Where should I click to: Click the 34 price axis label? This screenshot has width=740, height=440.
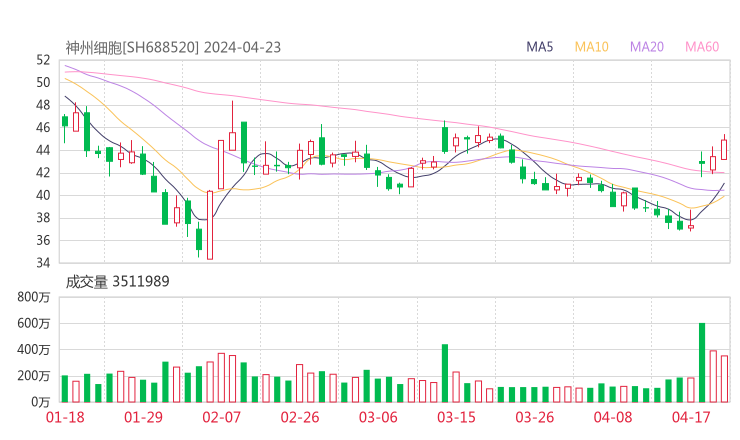click(x=43, y=262)
